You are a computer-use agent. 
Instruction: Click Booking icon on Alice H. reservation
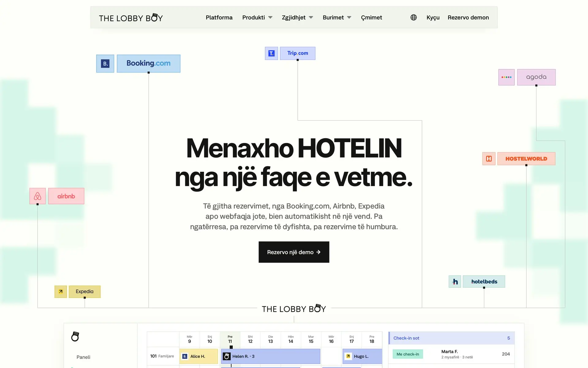tap(185, 356)
